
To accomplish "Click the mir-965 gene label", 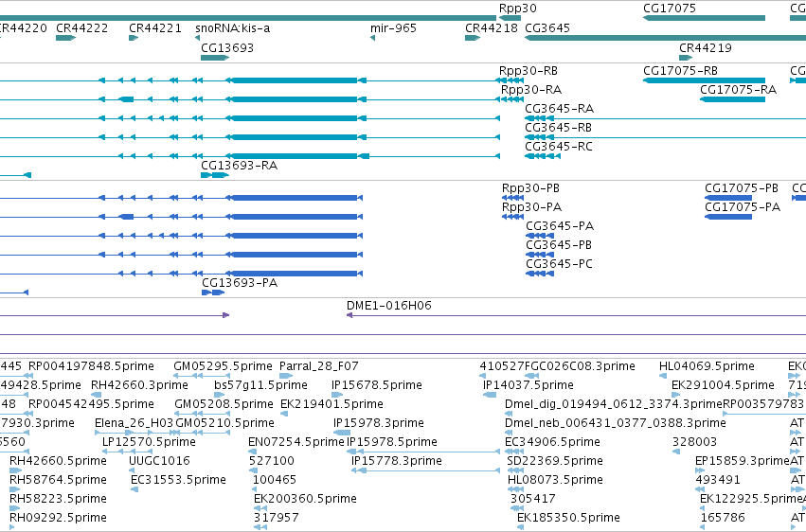I will click(x=393, y=27).
